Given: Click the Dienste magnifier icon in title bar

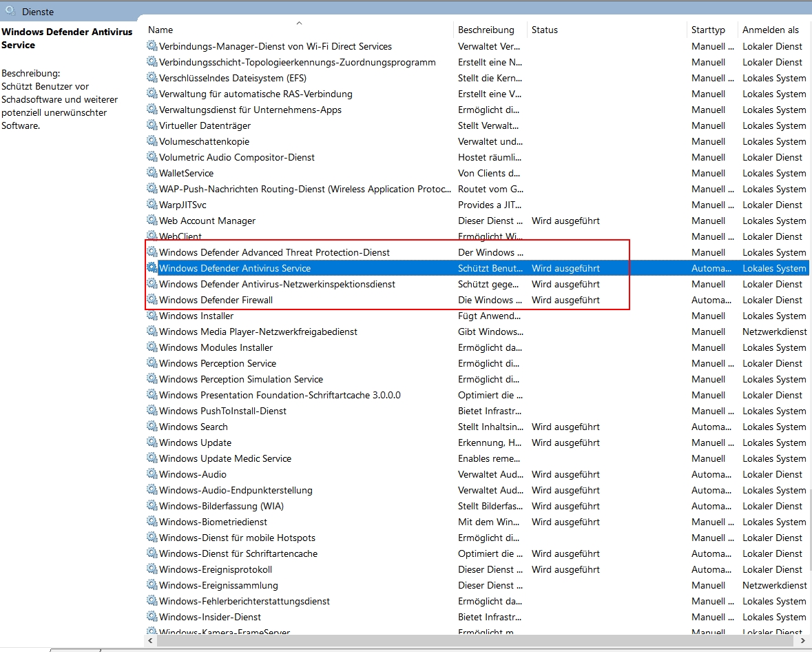Looking at the screenshot, I should pos(10,10).
